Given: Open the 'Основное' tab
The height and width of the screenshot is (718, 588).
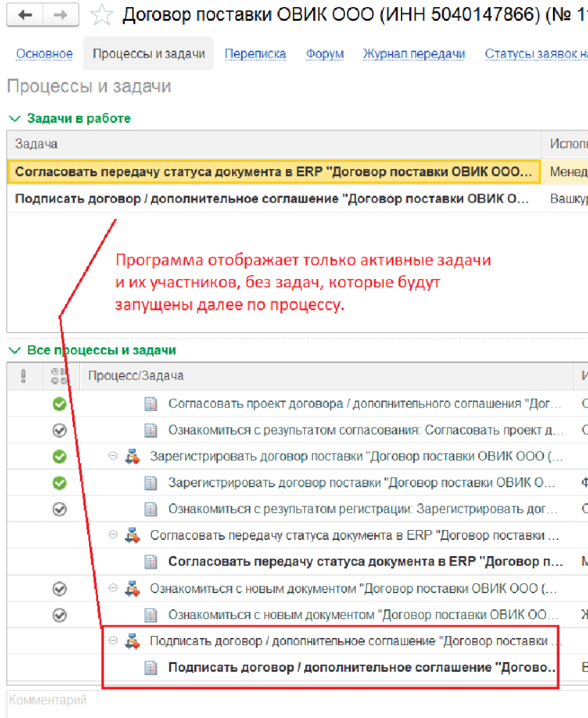Looking at the screenshot, I should point(44,54).
